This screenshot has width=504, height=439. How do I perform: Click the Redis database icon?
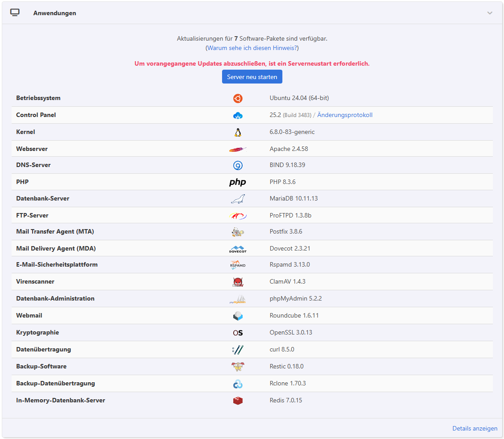pyautogui.click(x=237, y=401)
